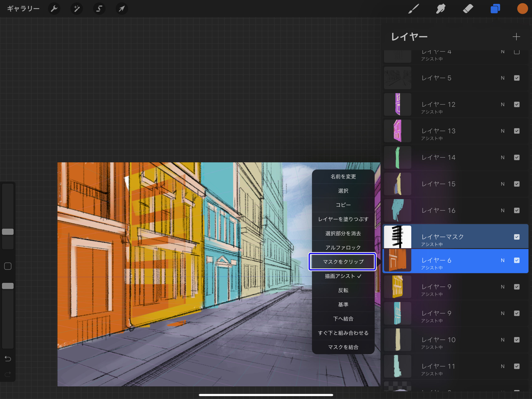
Task: Open the Brush library
Action: point(413,9)
